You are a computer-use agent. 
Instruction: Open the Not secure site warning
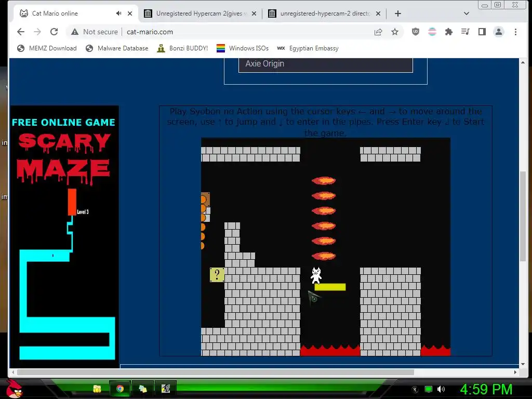95,32
